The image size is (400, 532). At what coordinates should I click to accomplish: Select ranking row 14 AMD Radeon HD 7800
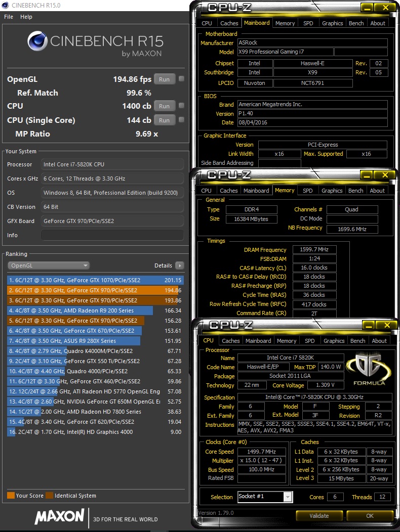[x=96, y=412]
